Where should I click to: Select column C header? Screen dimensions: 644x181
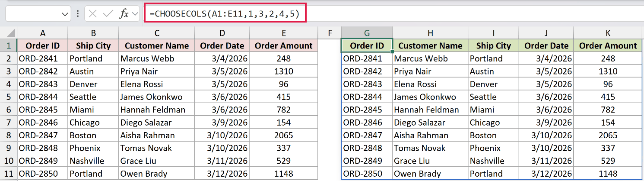click(x=157, y=33)
